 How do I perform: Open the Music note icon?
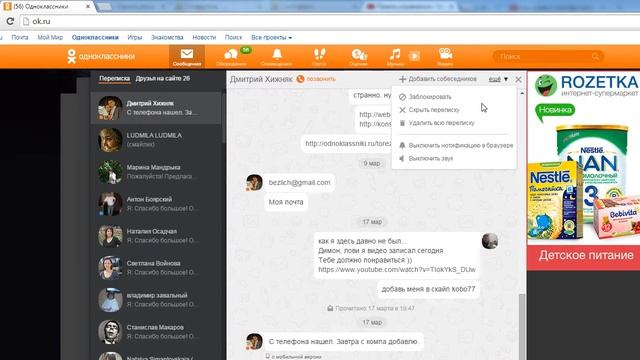395,57
